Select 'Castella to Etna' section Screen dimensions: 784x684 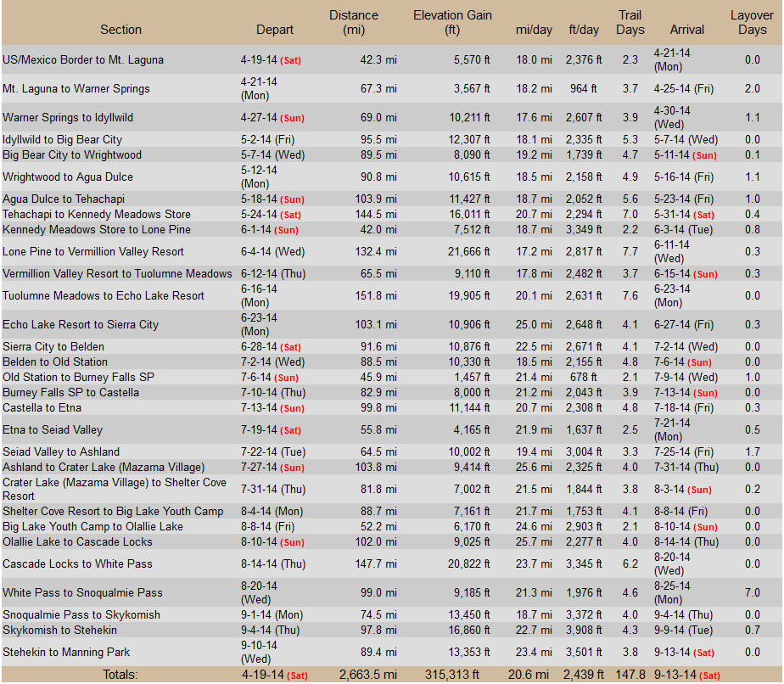tap(42, 408)
